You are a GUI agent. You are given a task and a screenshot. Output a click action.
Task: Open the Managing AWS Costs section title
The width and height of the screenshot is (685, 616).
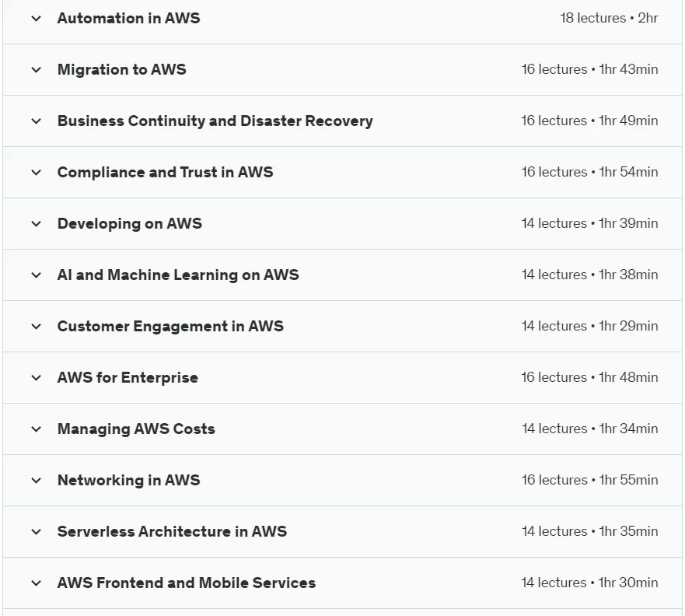[x=136, y=429]
